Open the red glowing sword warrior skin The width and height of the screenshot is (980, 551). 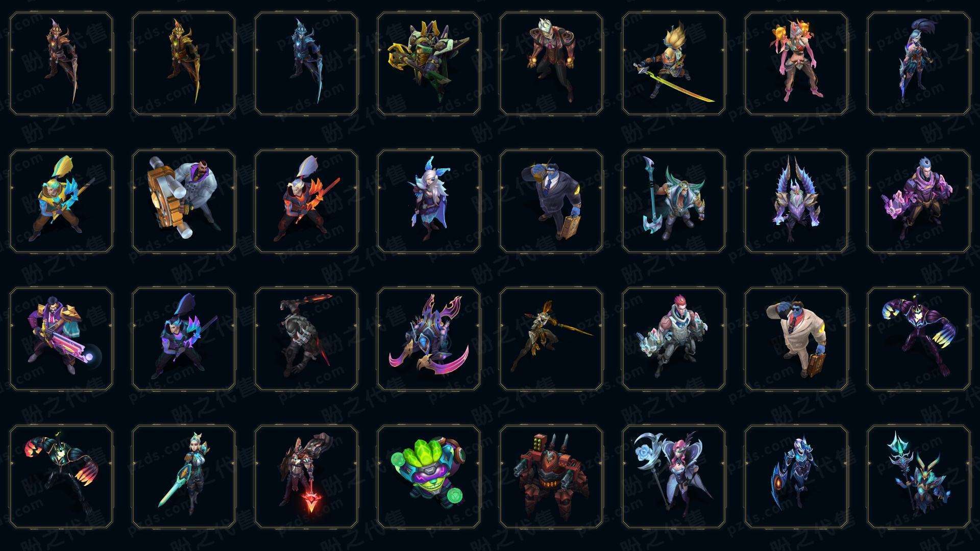pyautogui.click(x=306, y=477)
